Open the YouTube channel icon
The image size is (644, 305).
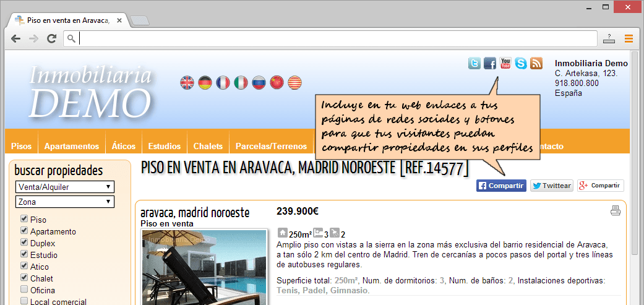point(505,63)
